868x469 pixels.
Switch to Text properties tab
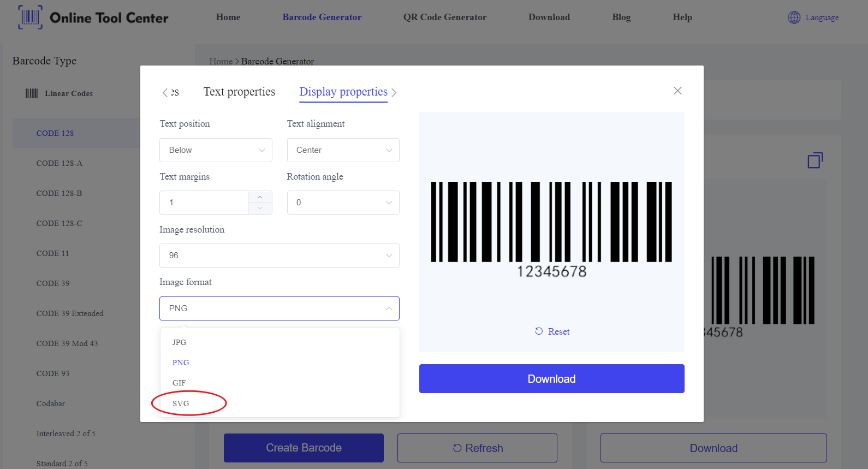coord(239,92)
